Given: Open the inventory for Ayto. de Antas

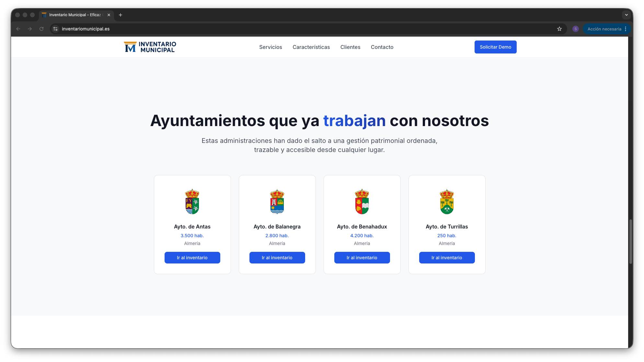Looking at the screenshot, I should [192, 257].
